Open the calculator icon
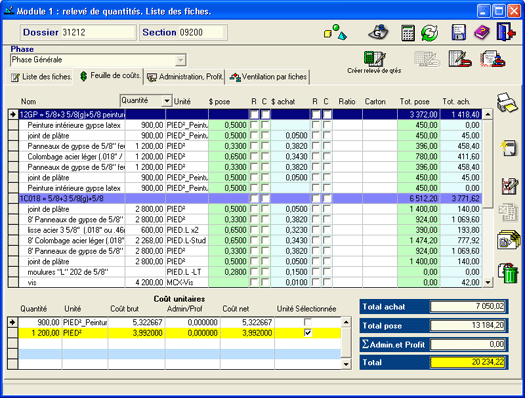This screenshot has height=398, width=525. point(408,33)
